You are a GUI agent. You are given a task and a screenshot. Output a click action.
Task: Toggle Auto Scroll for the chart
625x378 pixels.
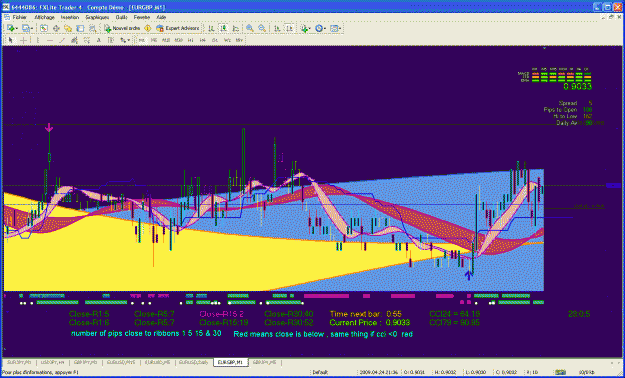(277, 28)
